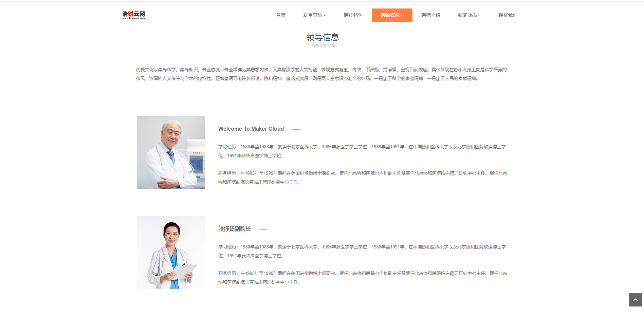Click the first profile's 学习经历 paragraph
Viewport: 644px width, 316px height.
(x=362, y=151)
